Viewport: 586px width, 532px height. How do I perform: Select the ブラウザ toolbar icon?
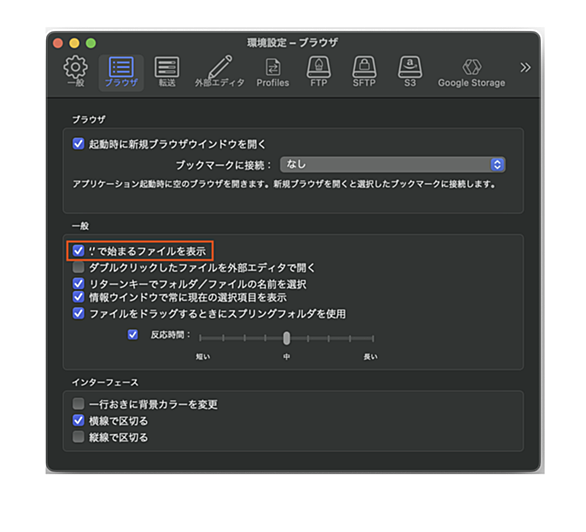click(x=121, y=72)
